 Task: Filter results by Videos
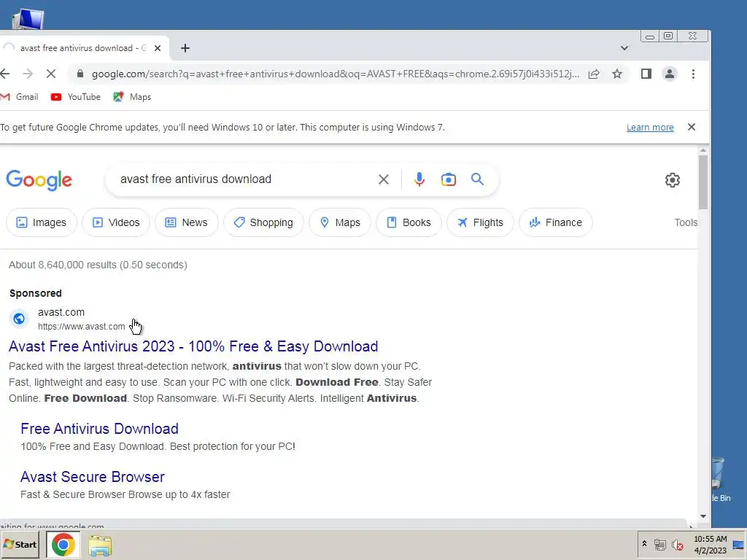[116, 222]
